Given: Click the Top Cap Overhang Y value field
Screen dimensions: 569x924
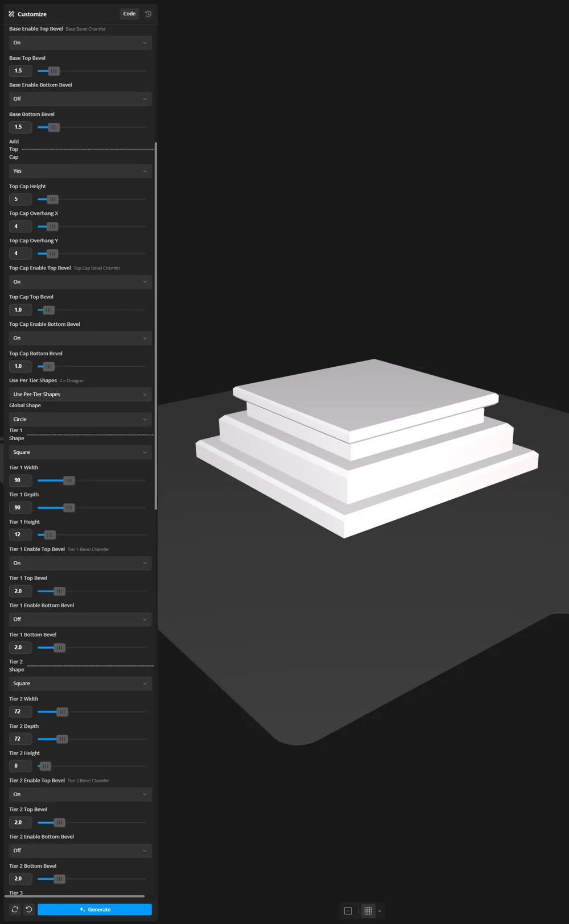Looking at the screenshot, I should (x=20, y=254).
